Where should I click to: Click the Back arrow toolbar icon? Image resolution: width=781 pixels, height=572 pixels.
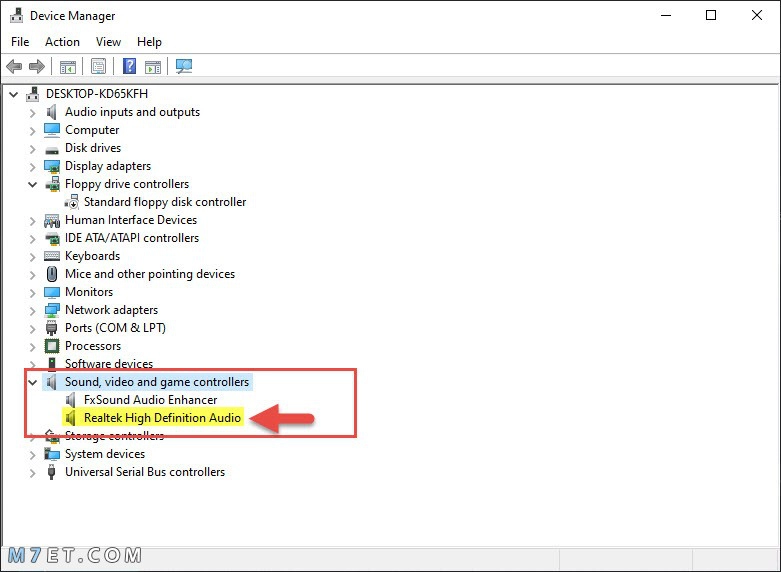[14, 66]
